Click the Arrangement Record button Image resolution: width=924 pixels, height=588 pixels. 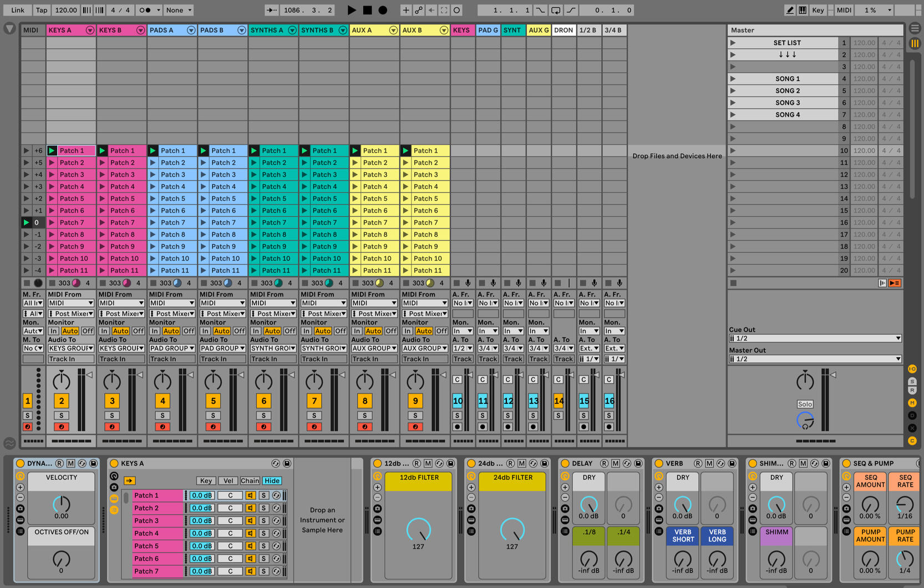[383, 10]
